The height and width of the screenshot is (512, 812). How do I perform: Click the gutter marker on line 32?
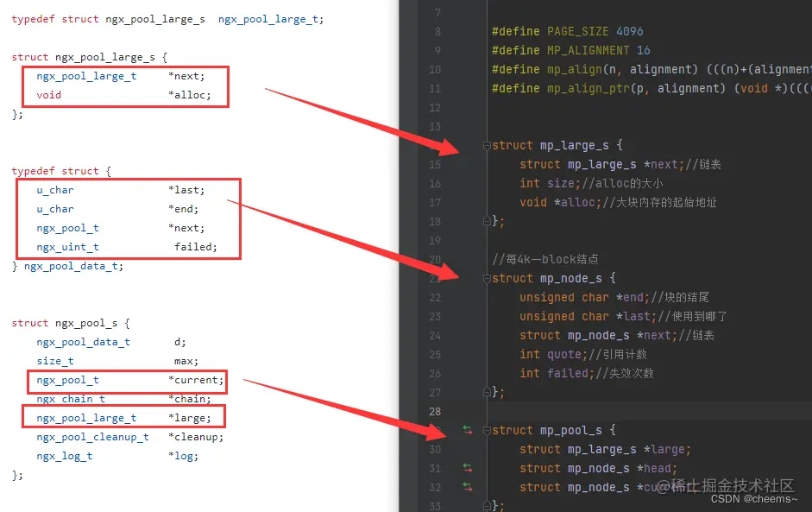click(468, 487)
